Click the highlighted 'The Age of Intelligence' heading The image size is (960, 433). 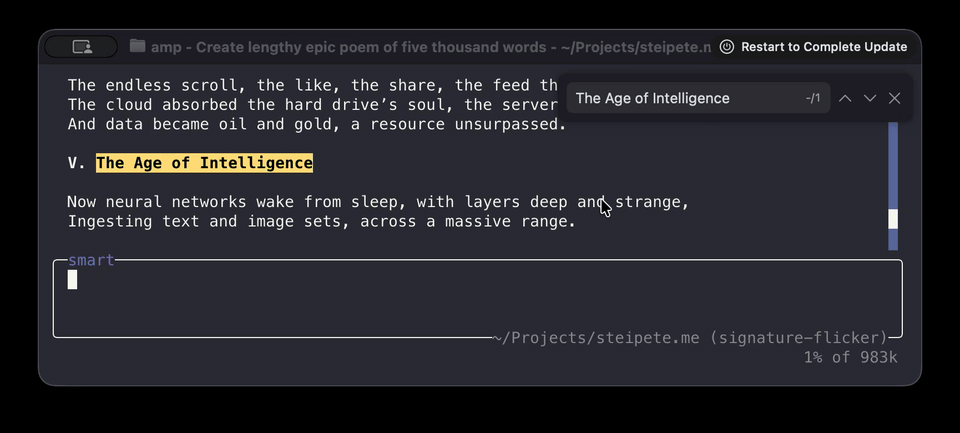pyautogui.click(x=204, y=163)
